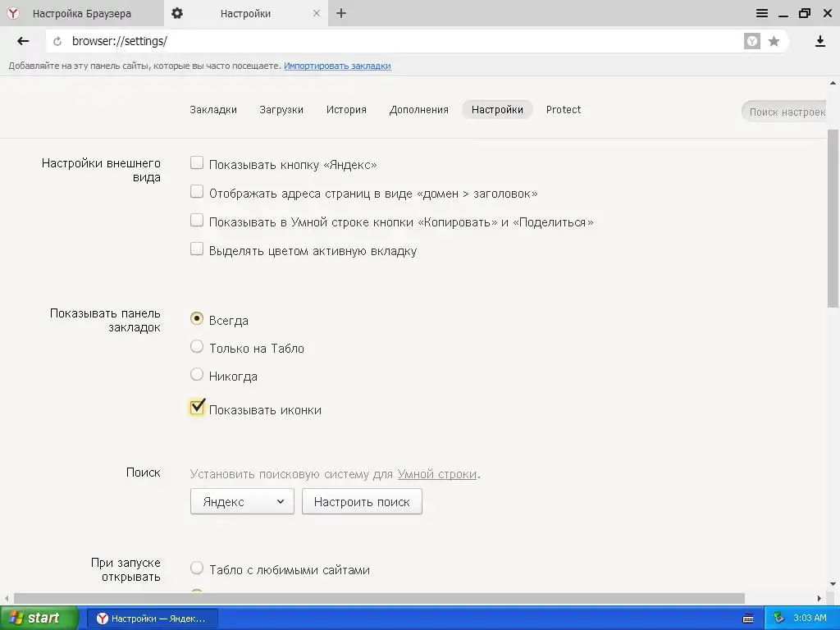This screenshot has height=630, width=840.
Task: Select the Никогда radio button
Action: 197,374
